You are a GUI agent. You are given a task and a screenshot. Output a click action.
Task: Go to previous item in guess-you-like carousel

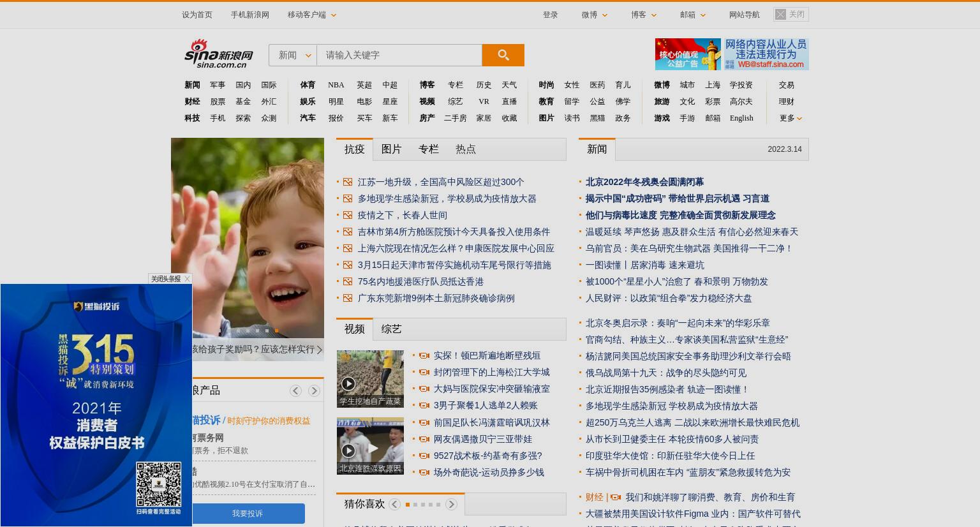[x=394, y=505]
